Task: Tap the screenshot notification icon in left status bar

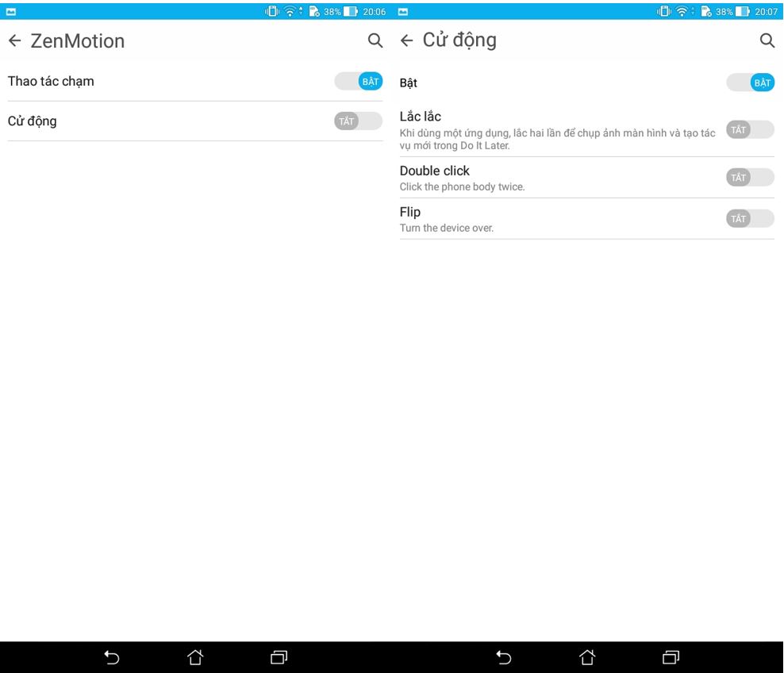Action: coord(11,11)
